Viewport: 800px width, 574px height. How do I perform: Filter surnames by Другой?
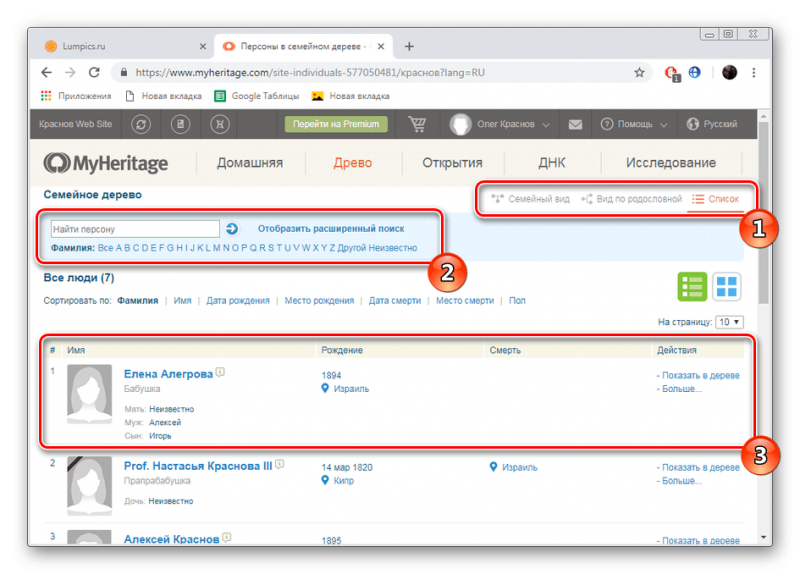[352, 248]
